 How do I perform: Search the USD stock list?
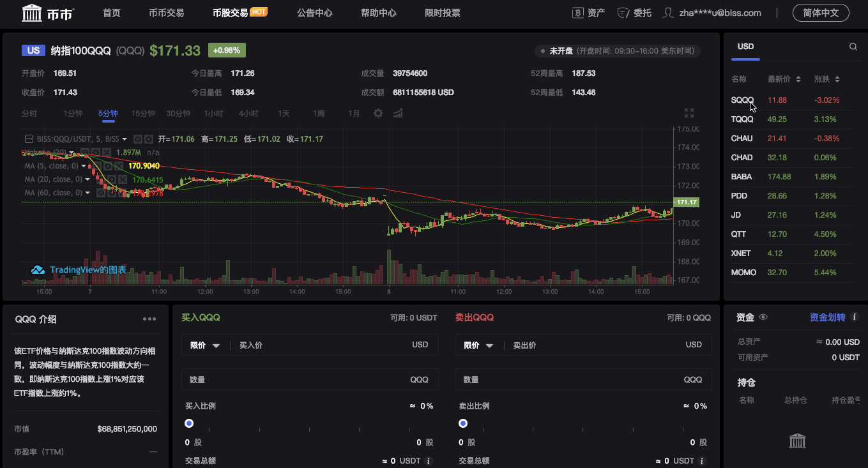pos(853,47)
